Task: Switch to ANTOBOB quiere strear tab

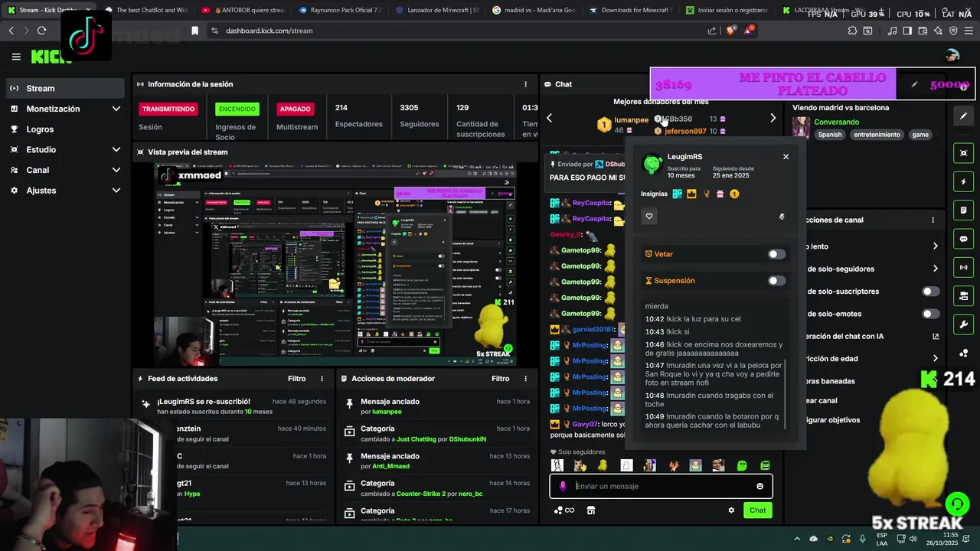Action: 242,11
